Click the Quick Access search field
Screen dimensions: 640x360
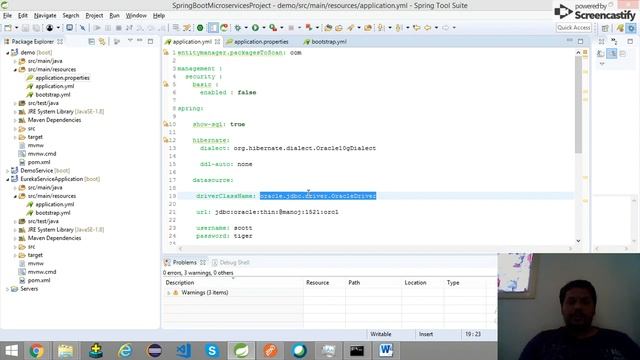tap(573, 27)
